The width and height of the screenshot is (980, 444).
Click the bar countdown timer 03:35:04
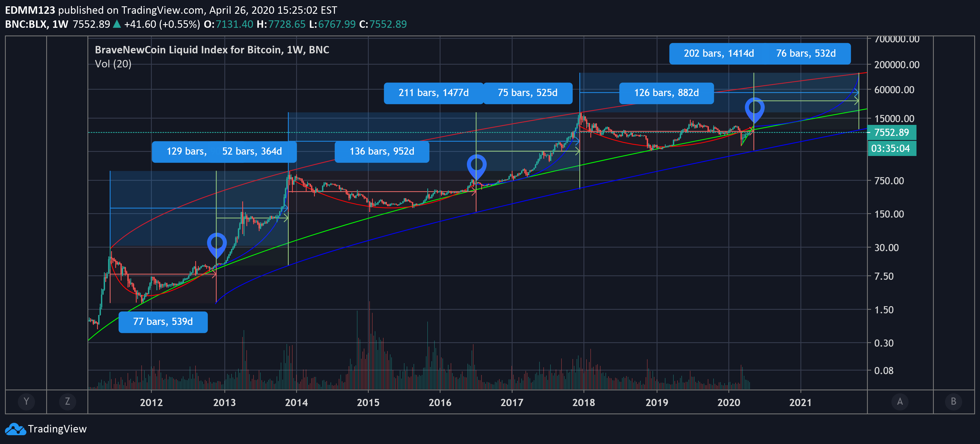pos(892,148)
